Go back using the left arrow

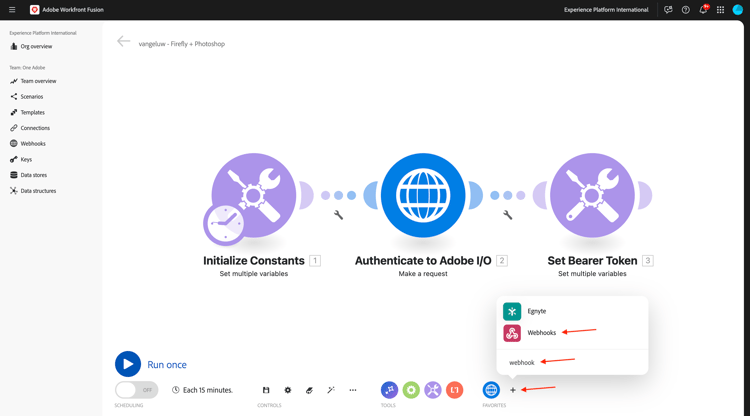(x=123, y=42)
